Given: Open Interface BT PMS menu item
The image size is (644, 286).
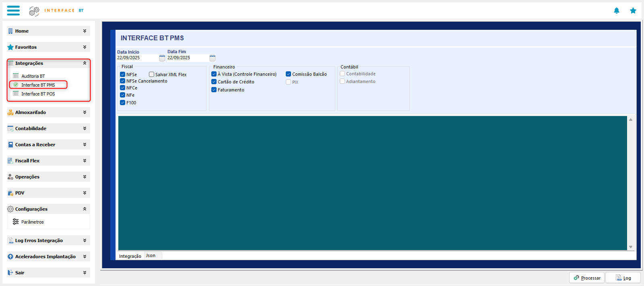Looking at the screenshot, I should tap(38, 85).
